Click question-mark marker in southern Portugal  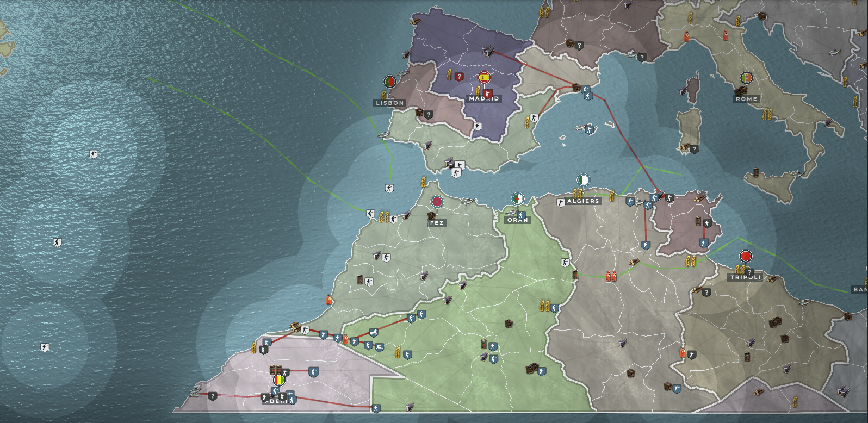pyautogui.click(x=429, y=114)
